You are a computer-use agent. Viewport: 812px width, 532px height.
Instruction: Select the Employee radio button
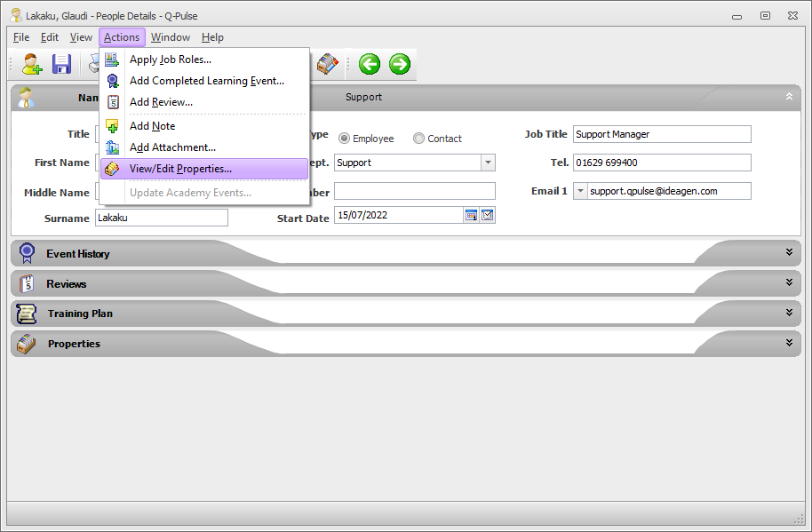pos(344,139)
